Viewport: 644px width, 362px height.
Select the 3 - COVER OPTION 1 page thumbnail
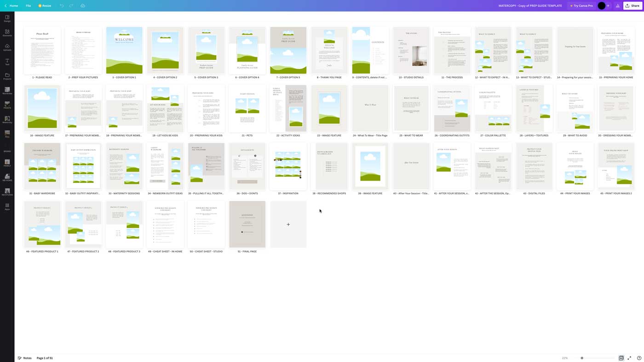tap(124, 50)
